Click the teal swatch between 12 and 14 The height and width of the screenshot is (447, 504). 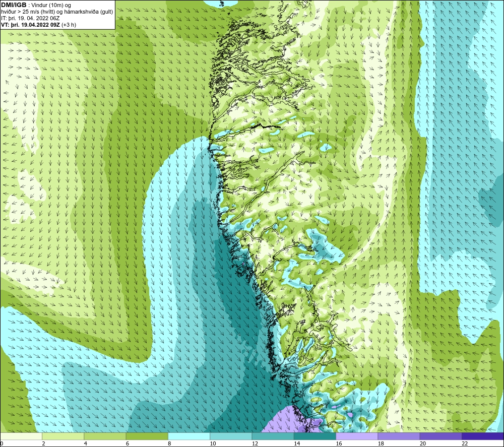pyautogui.click(x=273, y=436)
